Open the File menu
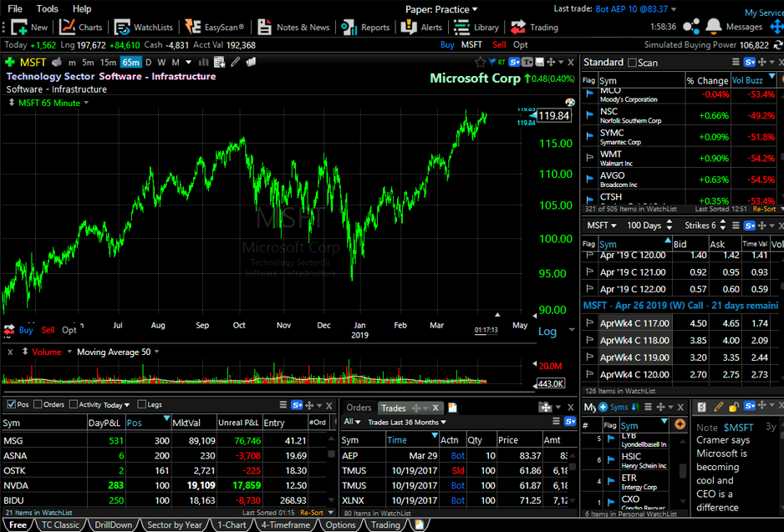Viewport: 784px width, 532px height. [x=15, y=8]
